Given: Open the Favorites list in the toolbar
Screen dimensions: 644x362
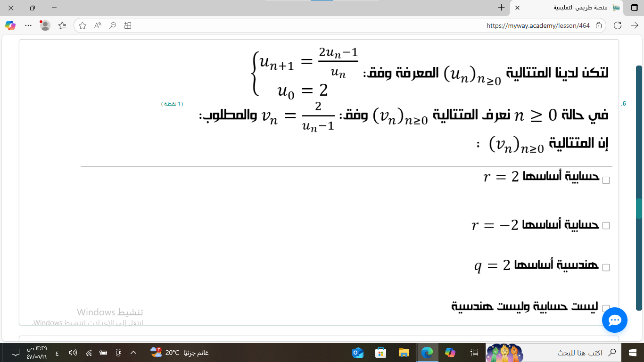Looking at the screenshot, I should coord(62,25).
